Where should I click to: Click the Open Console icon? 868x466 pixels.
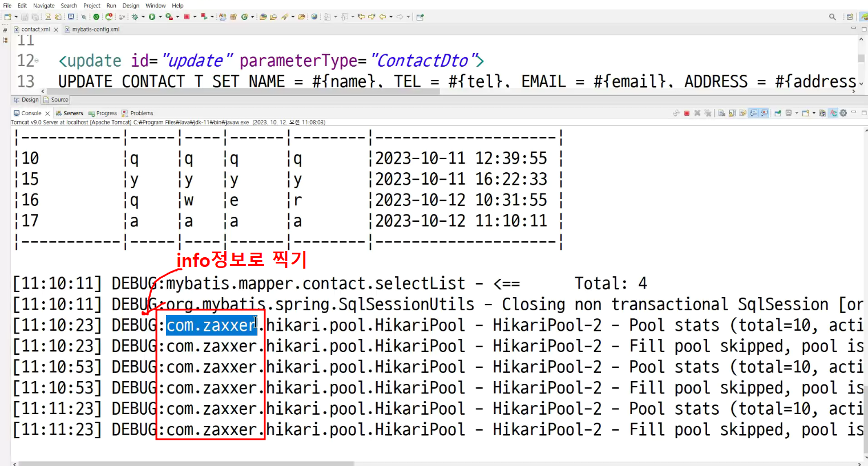pyautogui.click(x=806, y=113)
